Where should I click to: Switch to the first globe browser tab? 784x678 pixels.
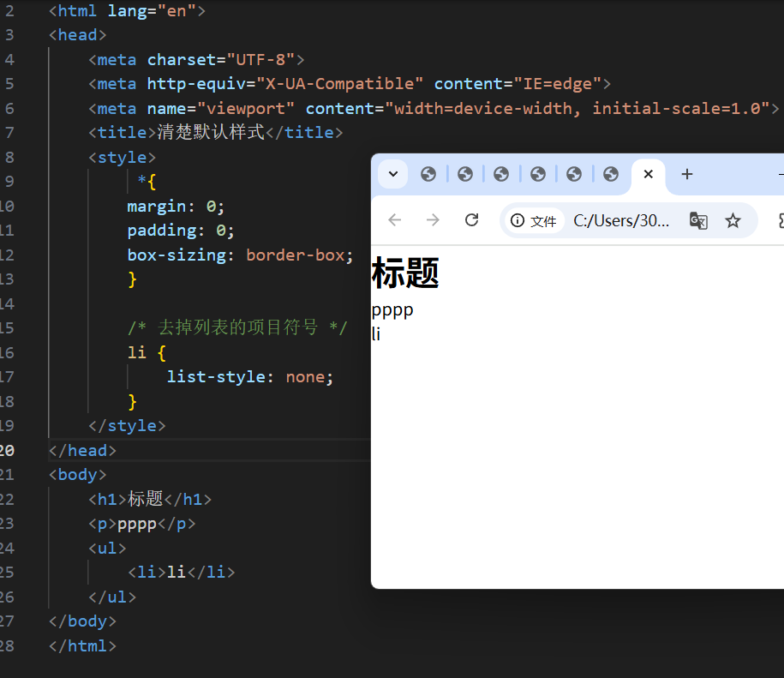[428, 174]
